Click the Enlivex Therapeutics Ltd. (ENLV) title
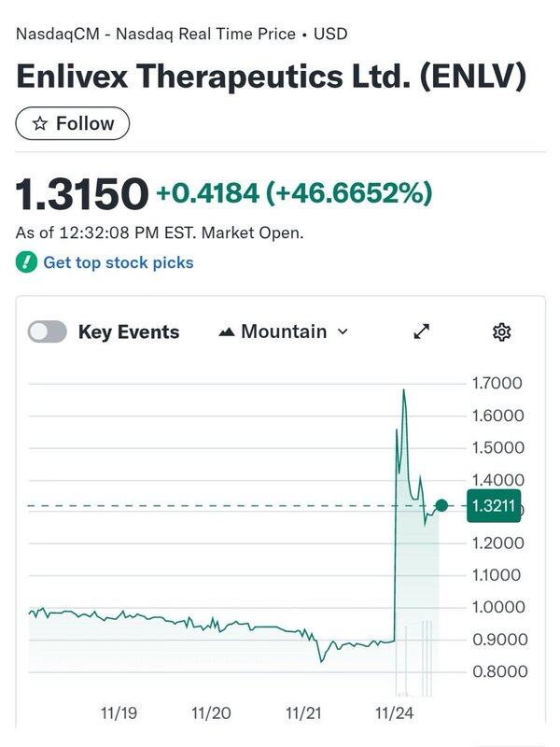Viewport: 560px width, 747px height. [271, 76]
